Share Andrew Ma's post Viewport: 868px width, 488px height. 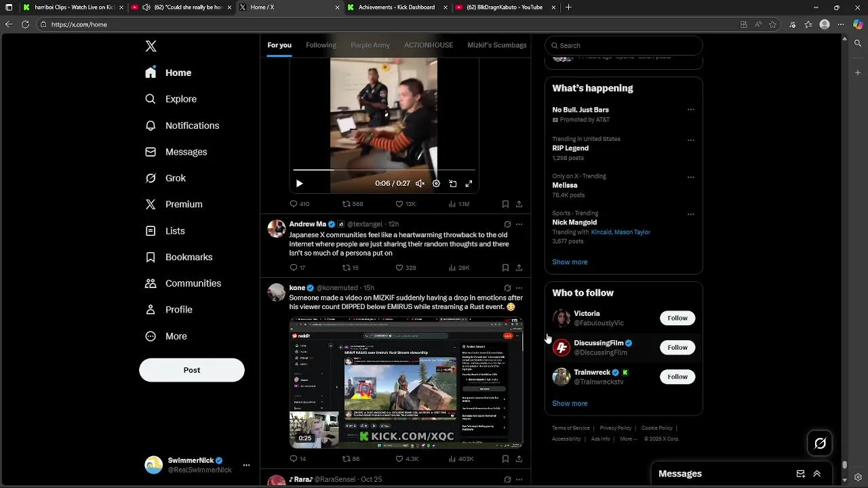click(x=519, y=268)
